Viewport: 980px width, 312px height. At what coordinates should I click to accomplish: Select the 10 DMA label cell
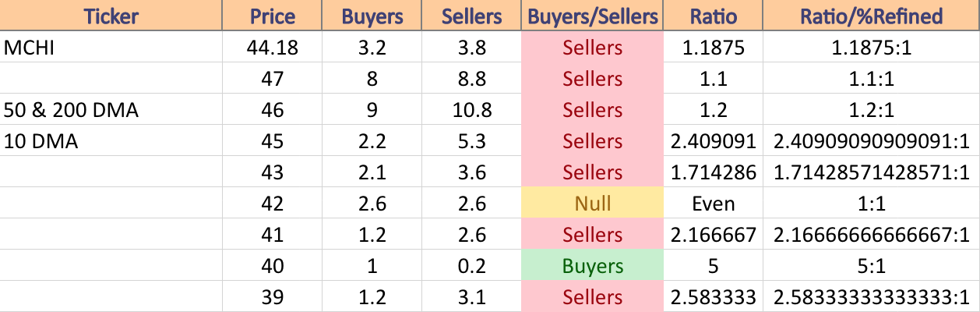111,141
